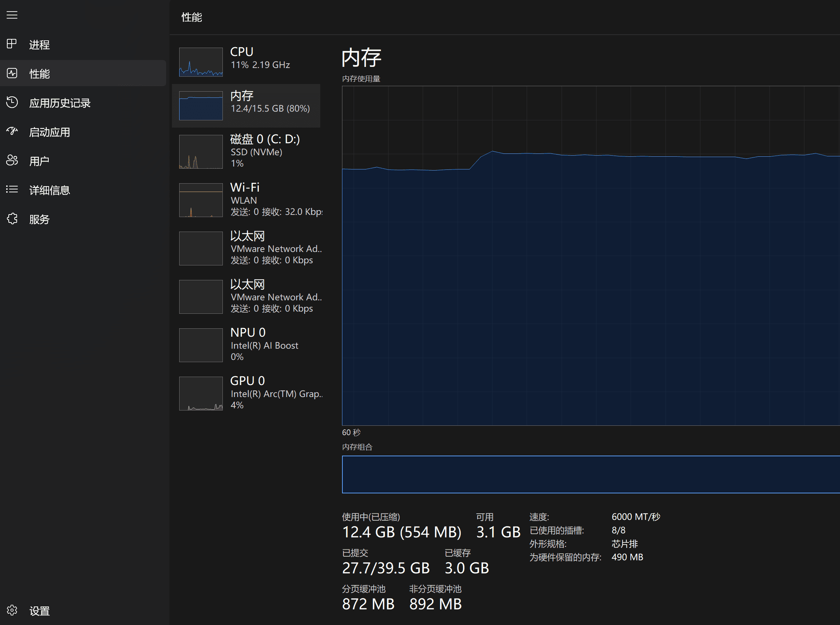The image size is (840, 625).
Task: Select the 磁盘 0 activity thumbnail
Action: click(201, 152)
